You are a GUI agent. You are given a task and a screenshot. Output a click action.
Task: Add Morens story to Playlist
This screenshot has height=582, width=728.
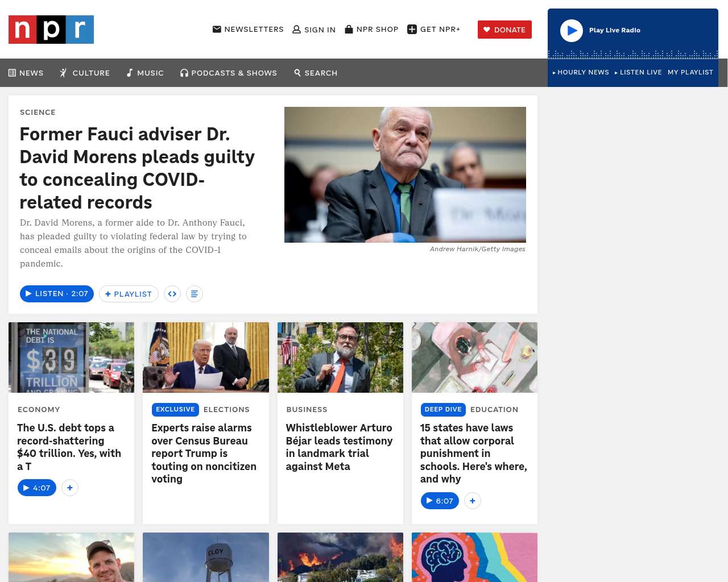(129, 294)
